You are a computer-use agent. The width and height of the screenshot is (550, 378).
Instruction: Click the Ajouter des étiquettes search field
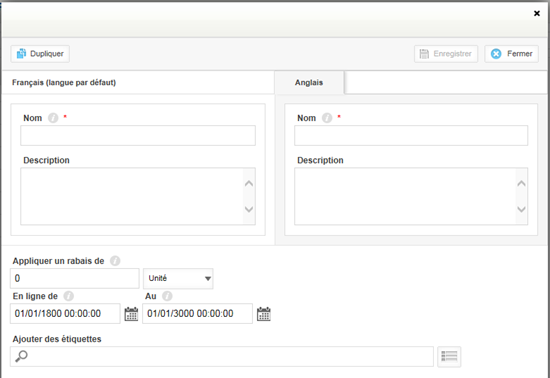[x=222, y=357]
